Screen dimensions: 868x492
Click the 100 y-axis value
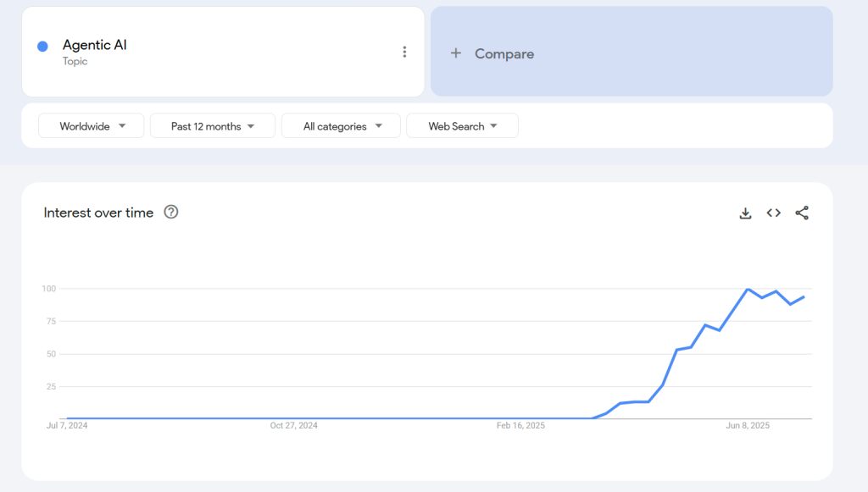48,289
